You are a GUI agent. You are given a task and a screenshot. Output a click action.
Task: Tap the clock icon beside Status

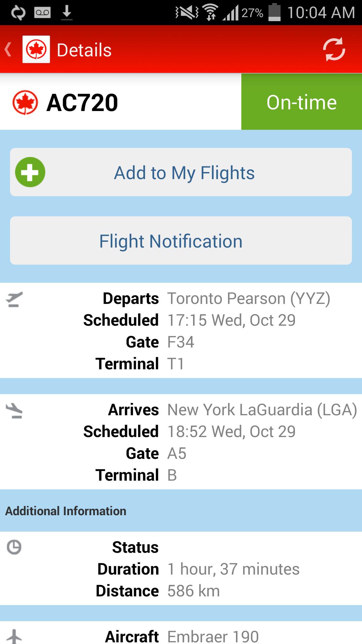(14, 547)
